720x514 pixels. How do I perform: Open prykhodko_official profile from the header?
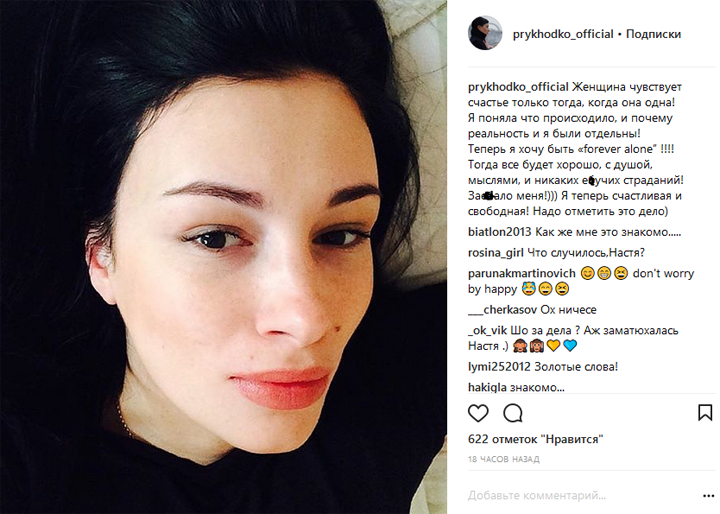(x=563, y=34)
